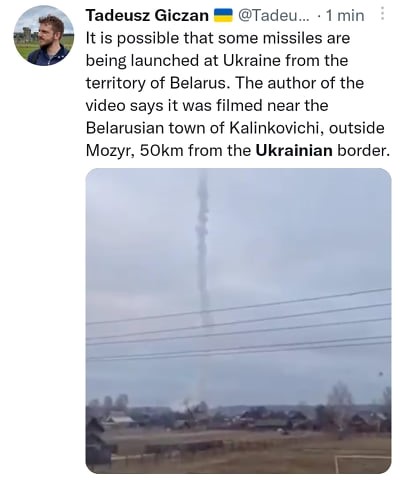
Task: Open the "1 min" tweet timestamp
Action: 345,16
